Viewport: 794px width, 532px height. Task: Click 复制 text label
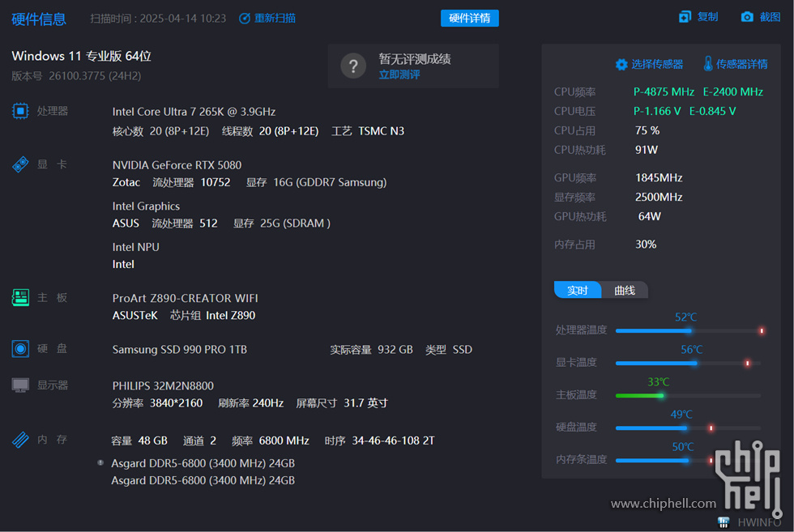707,17
